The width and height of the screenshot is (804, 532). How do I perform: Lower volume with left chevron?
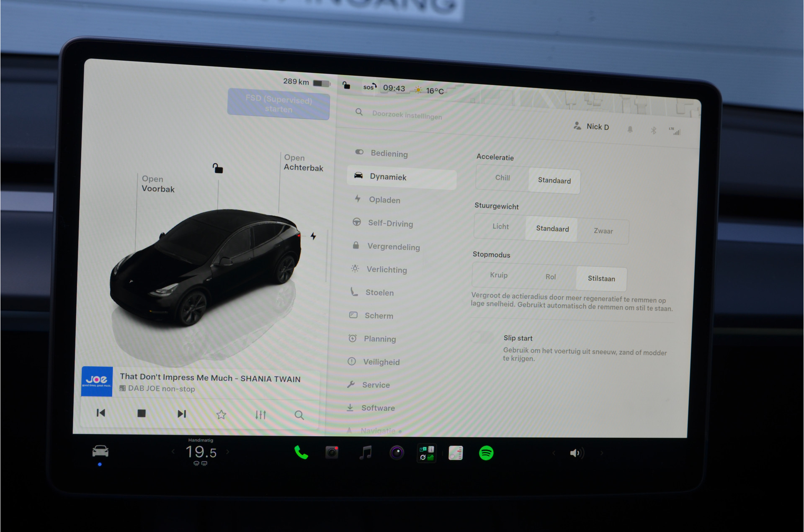pyautogui.click(x=554, y=453)
